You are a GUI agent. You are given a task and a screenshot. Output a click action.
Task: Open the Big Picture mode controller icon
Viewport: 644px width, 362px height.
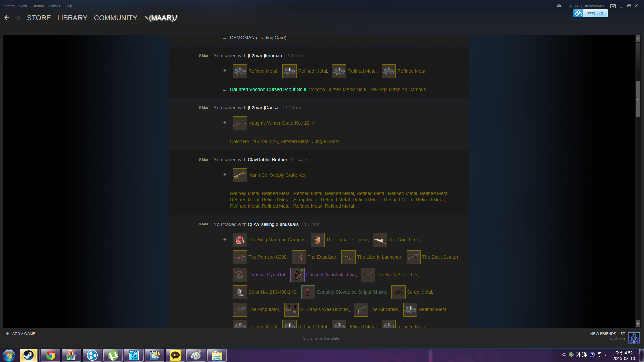pos(613,6)
